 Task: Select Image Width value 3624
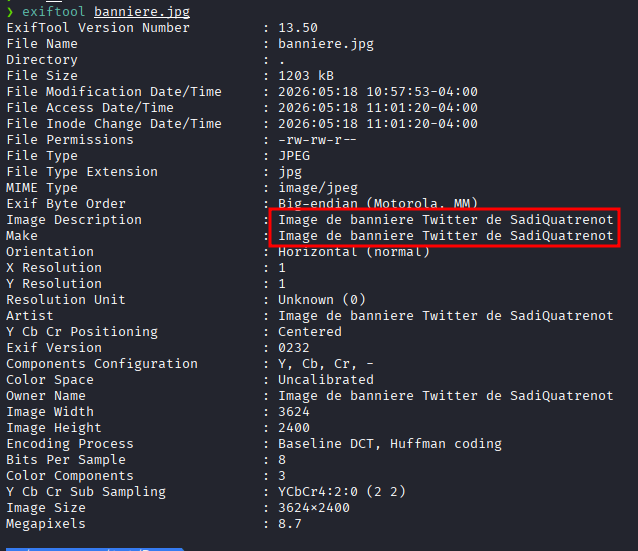click(294, 412)
